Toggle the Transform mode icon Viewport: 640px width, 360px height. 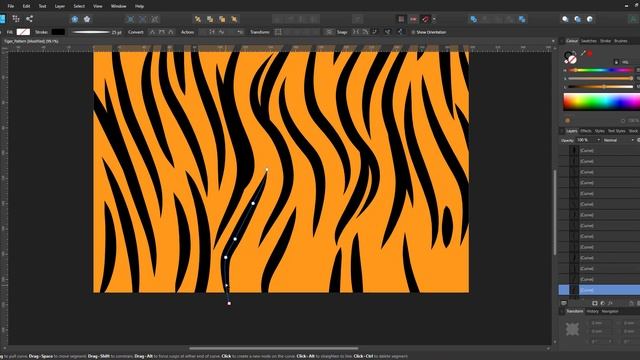point(278,32)
